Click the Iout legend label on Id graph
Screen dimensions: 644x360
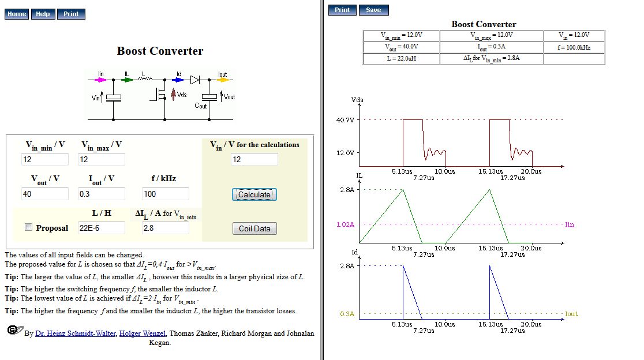coord(571,314)
